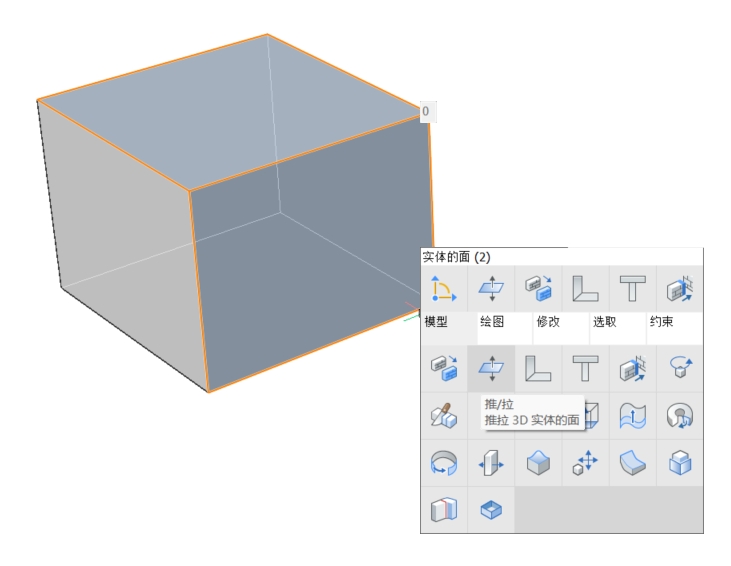
Task: Click the brick wall convert icon in top row
Action: [x=538, y=289]
